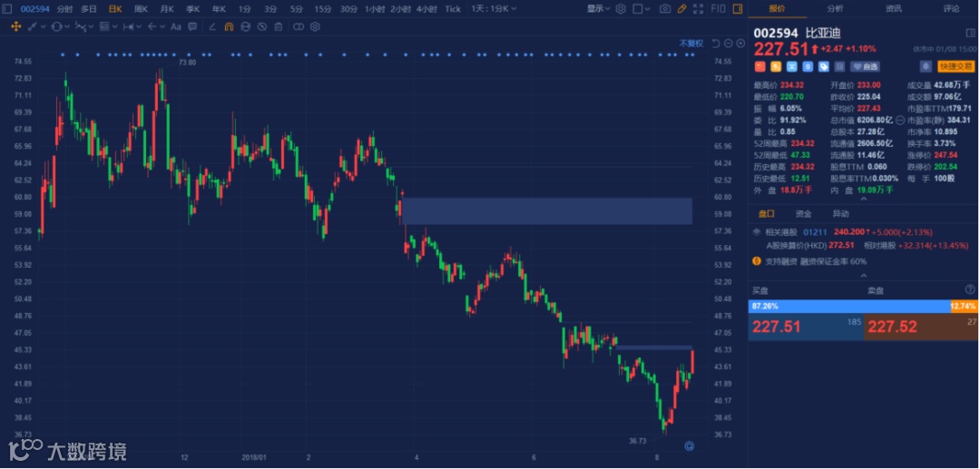Switch to the 资金 tab
Viewport: 980px width, 469px height.
pyautogui.click(x=803, y=214)
